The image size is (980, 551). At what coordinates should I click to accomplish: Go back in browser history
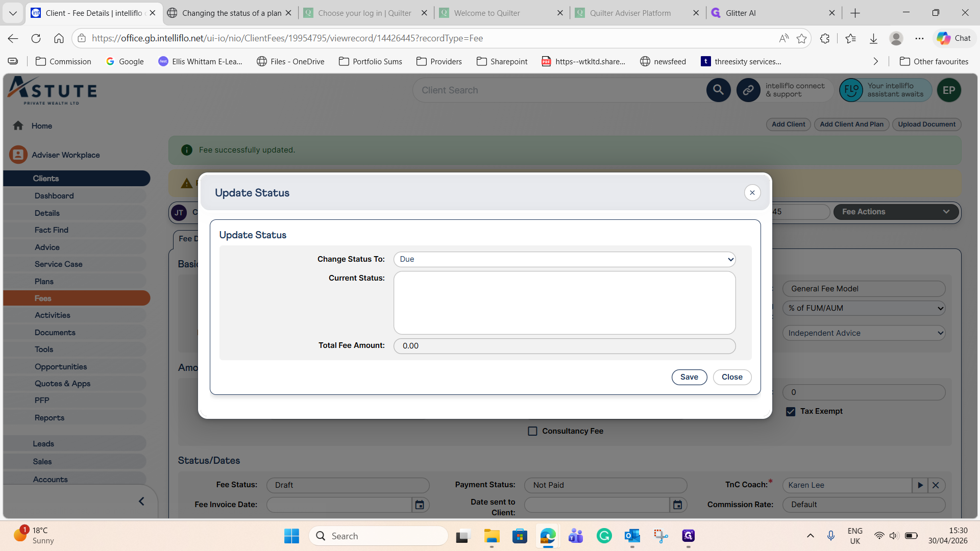pyautogui.click(x=13, y=38)
